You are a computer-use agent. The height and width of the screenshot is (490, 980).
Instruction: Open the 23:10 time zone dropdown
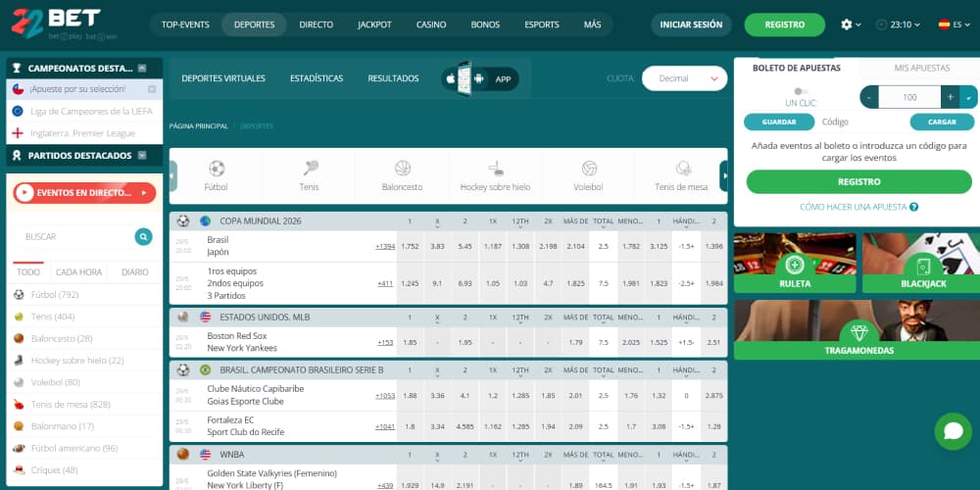pos(898,25)
